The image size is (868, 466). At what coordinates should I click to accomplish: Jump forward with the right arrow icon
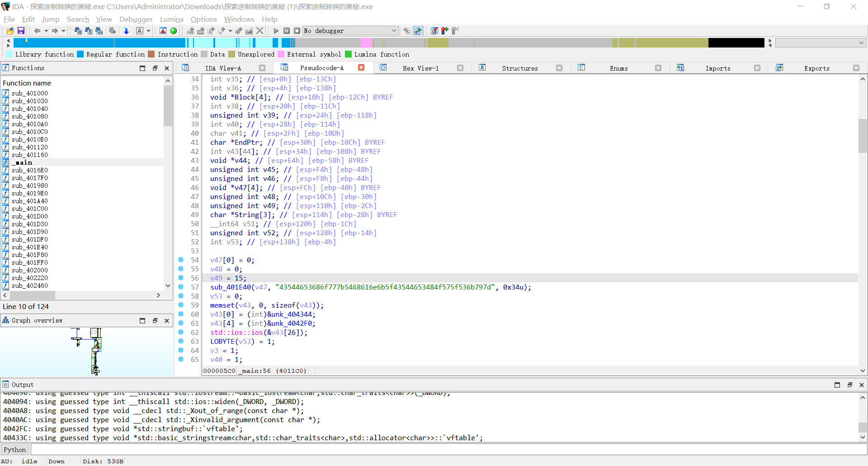(x=55, y=31)
